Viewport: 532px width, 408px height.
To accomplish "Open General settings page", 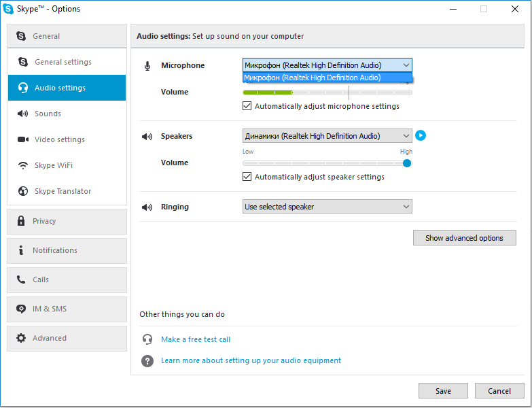I will point(67,62).
